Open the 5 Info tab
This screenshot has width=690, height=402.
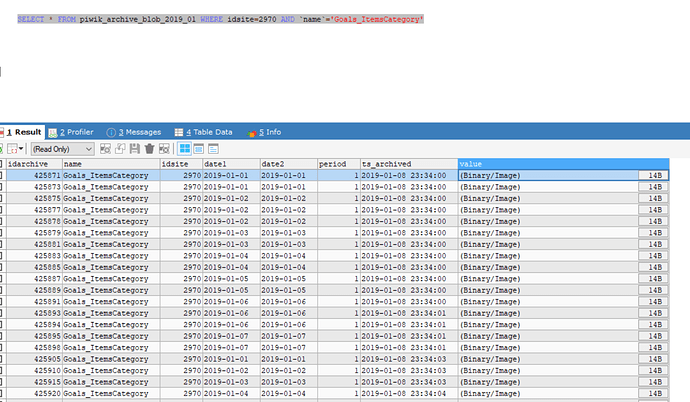[x=264, y=132]
